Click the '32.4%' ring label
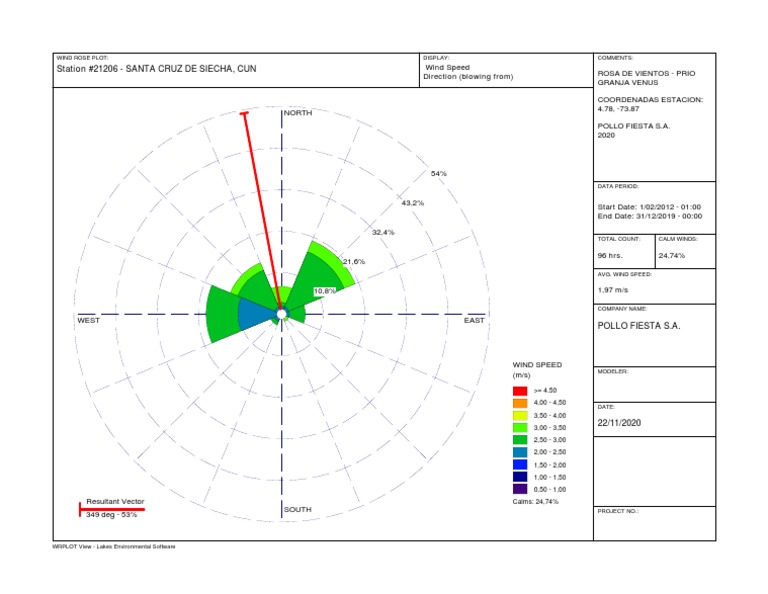 pyautogui.click(x=383, y=233)
